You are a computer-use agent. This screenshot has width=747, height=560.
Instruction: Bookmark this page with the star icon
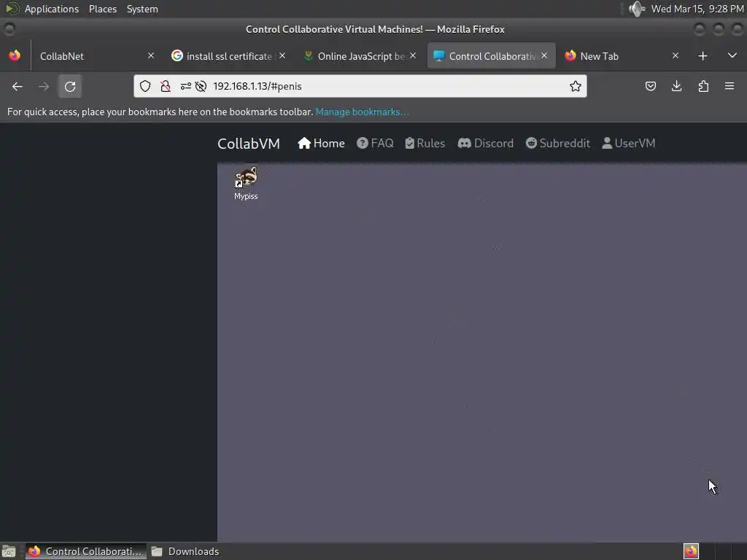[575, 86]
